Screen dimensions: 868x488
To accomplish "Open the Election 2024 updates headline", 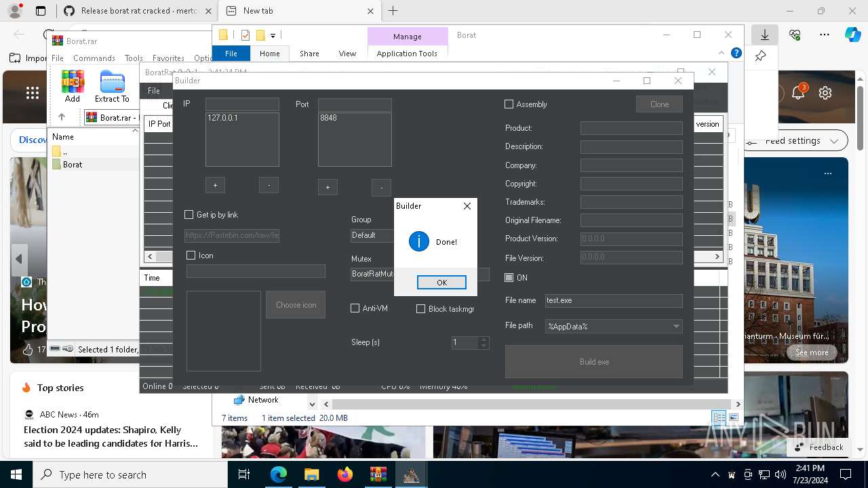I will [x=111, y=436].
